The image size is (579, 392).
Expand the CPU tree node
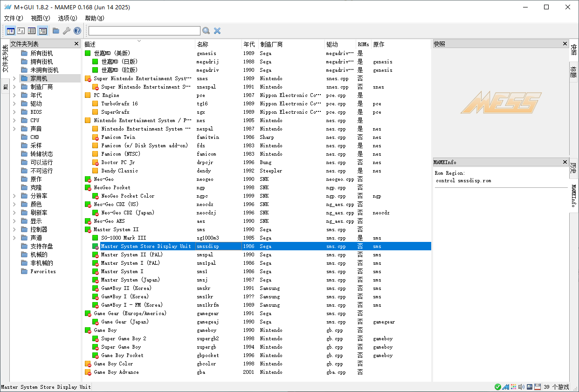pos(14,120)
